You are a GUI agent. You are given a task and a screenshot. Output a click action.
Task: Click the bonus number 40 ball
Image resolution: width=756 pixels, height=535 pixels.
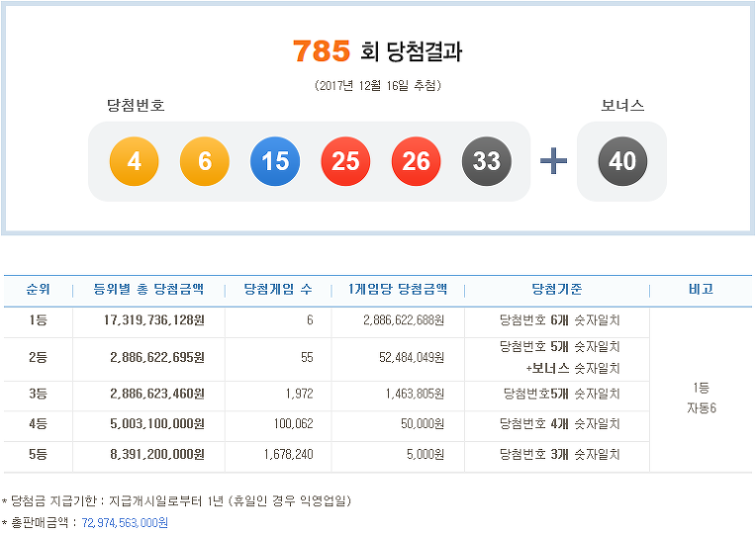[622, 161]
